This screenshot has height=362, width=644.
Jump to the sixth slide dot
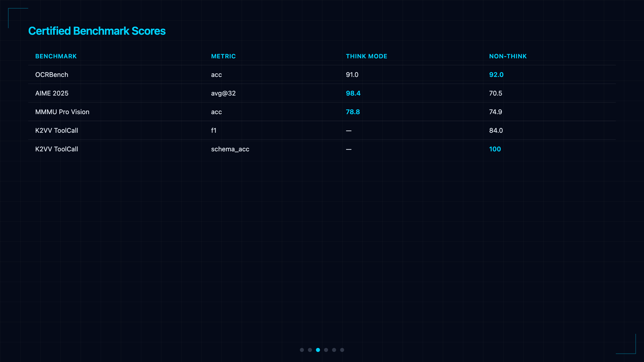coord(342,350)
